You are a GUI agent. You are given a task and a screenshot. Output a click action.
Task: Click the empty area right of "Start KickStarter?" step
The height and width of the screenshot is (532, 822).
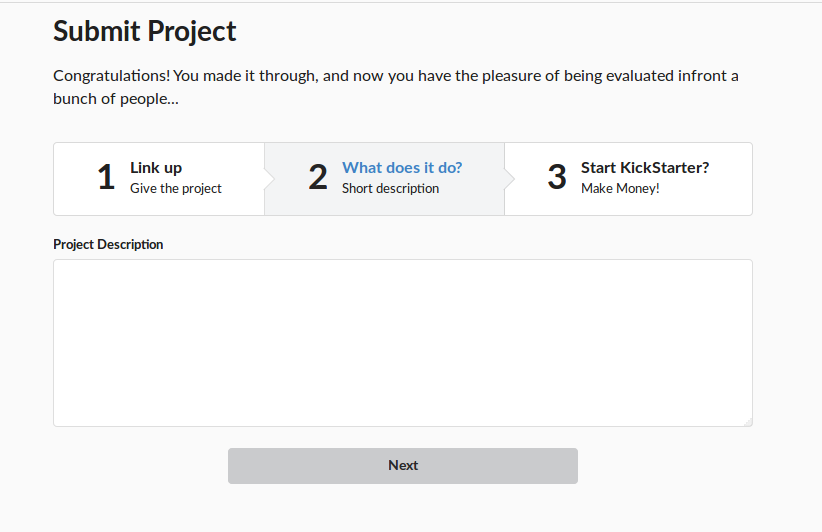732,179
